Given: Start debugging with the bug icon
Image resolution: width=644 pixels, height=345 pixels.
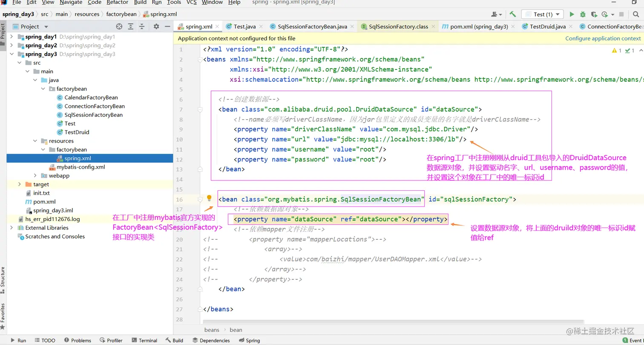Looking at the screenshot, I should point(583,14).
